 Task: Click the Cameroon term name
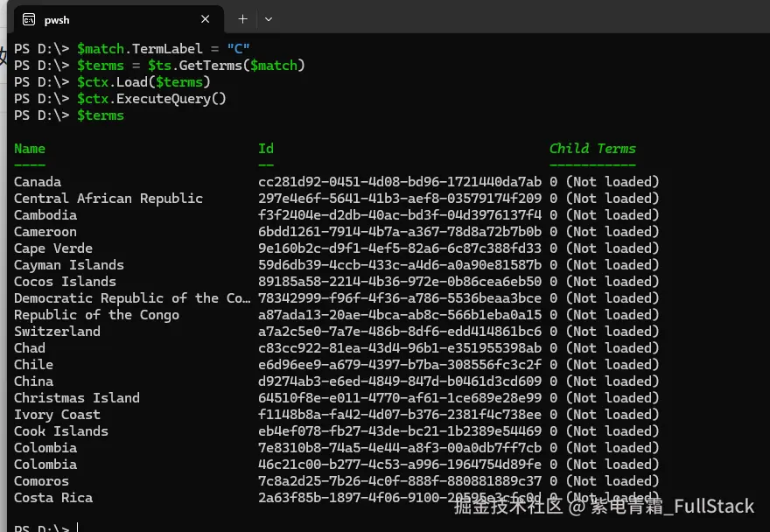click(x=45, y=232)
